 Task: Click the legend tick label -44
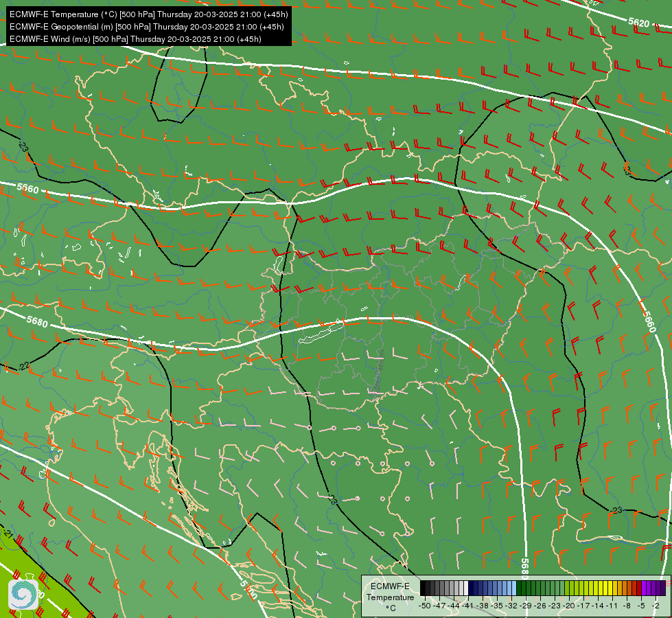454,606
